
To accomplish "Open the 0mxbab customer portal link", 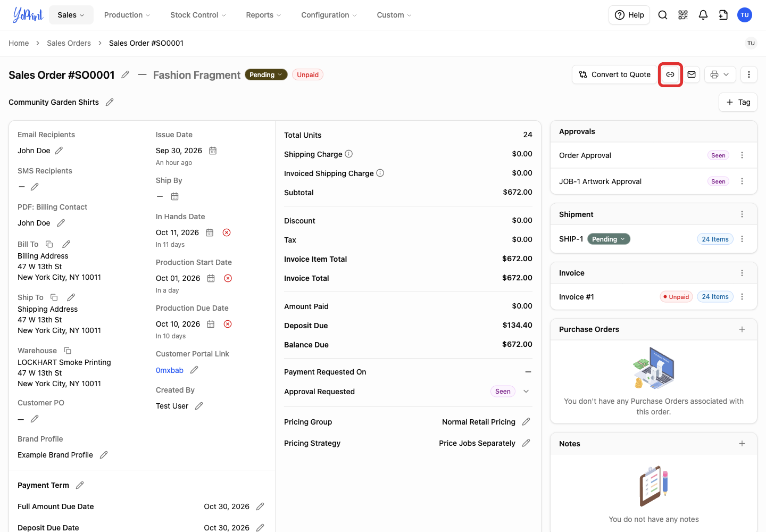I will tap(170, 370).
